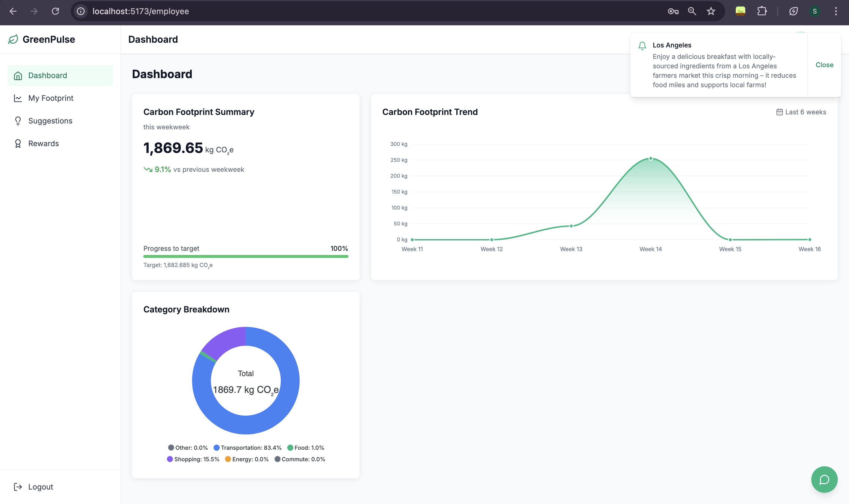Go to My Footprint page
The image size is (849, 504).
(x=51, y=98)
